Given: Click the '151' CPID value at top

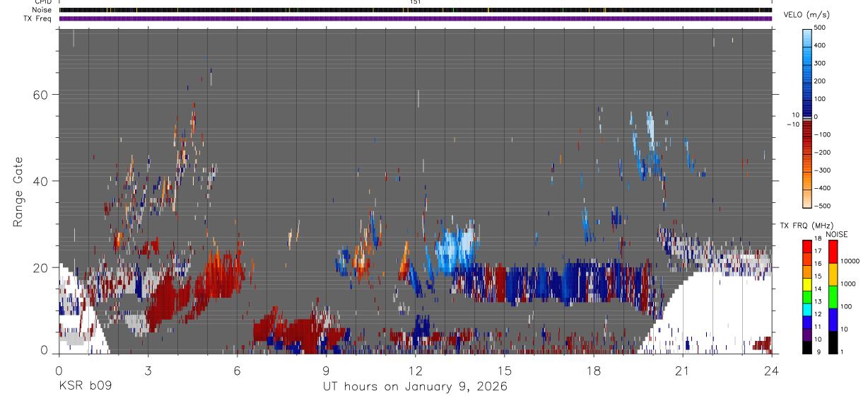Looking at the screenshot, I should [x=416, y=2].
